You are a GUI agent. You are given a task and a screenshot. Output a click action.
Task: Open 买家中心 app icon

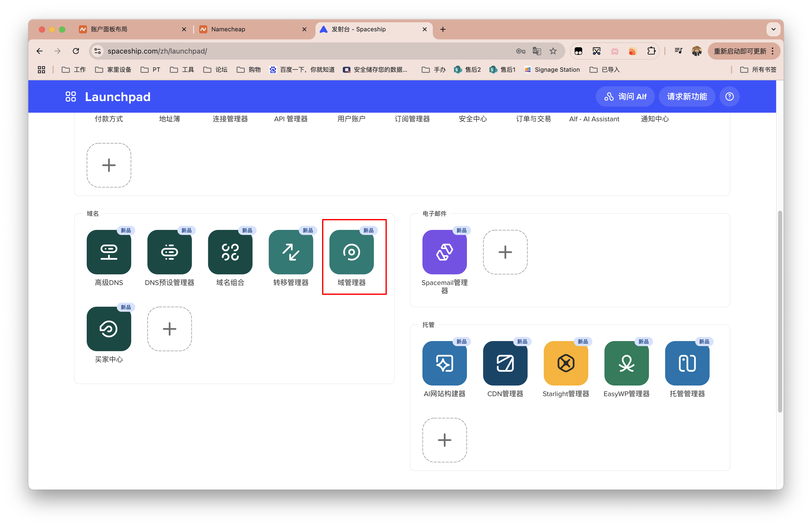coord(109,329)
